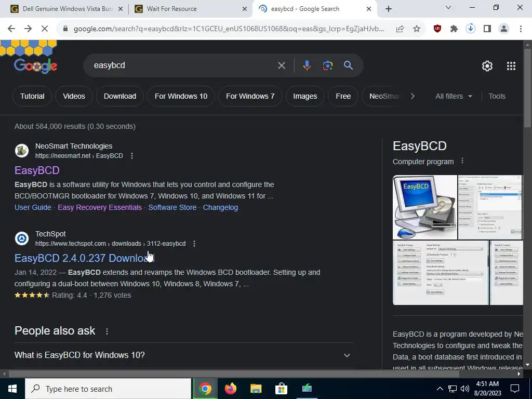This screenshot has height=399, width=532.
Task: Open the volume control in tray
Action: (465, 389)
